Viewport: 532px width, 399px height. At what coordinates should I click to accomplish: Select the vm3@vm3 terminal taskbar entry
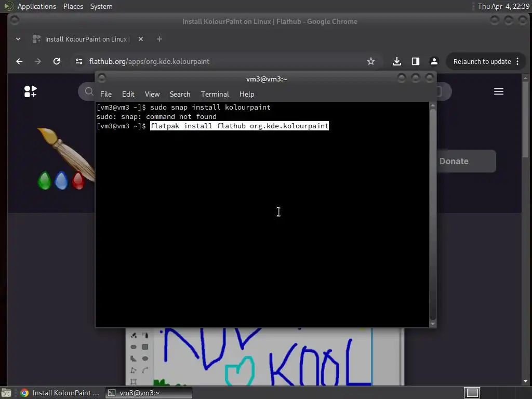coord(149,393)
